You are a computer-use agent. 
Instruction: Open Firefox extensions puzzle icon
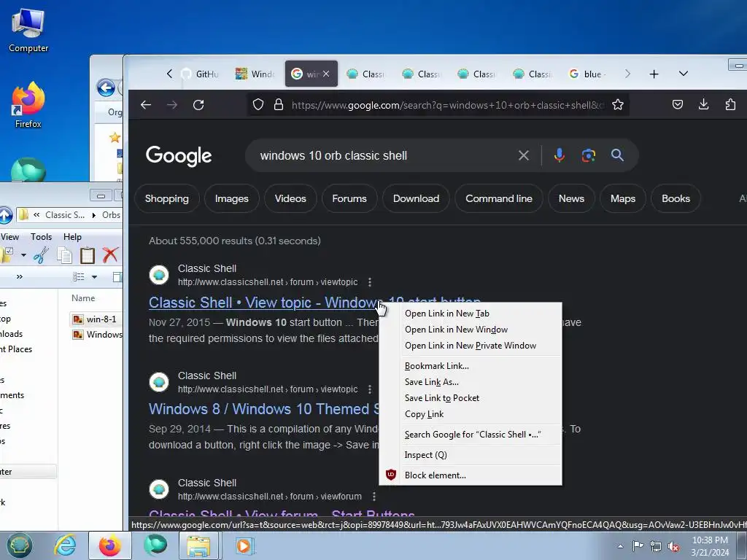[730, 105]
